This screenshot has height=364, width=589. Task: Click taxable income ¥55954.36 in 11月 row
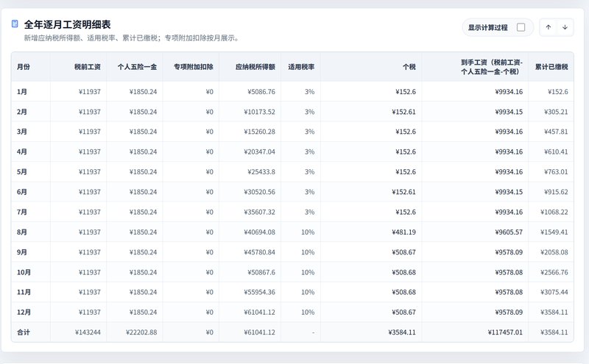[259, 292]
